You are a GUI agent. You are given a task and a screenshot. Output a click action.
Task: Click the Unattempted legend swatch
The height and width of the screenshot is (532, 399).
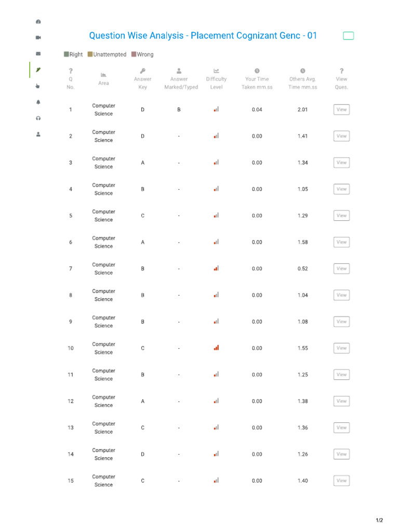90,54
